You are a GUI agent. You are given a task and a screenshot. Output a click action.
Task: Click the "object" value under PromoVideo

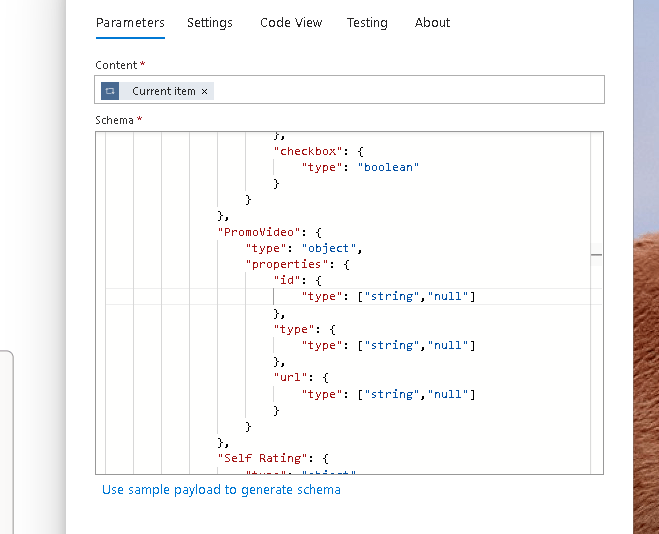[x=329, y=248]
